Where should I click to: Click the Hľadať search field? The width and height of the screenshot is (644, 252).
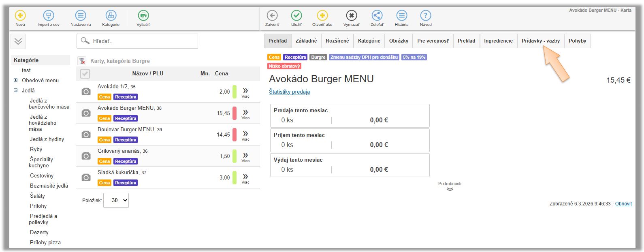tap(137, 41)
